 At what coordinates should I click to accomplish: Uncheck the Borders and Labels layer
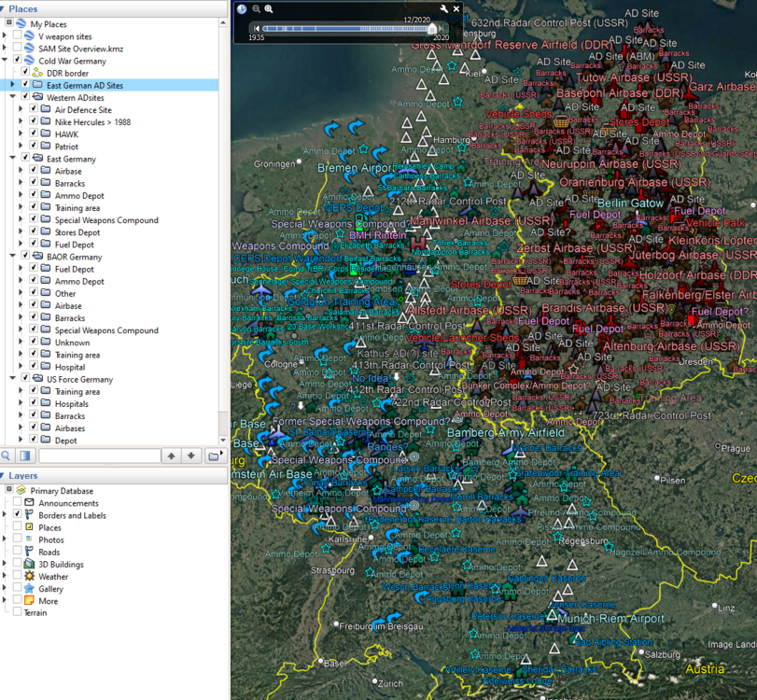coord(17,514)
